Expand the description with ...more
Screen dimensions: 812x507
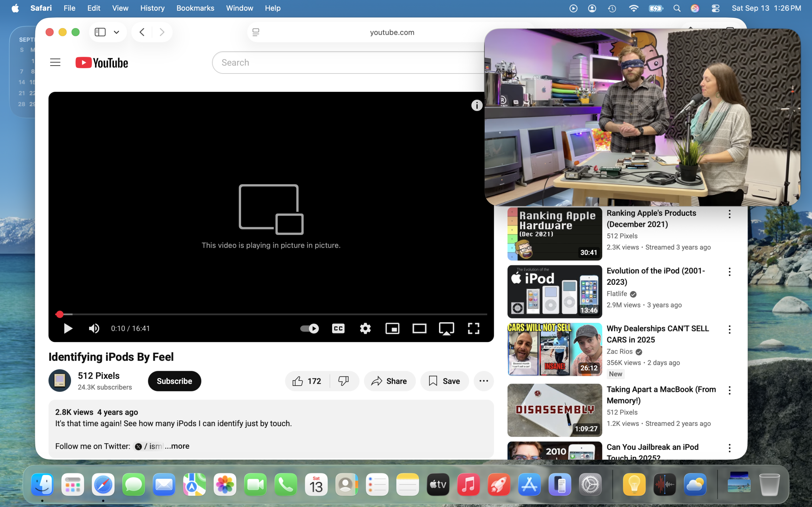177,446
